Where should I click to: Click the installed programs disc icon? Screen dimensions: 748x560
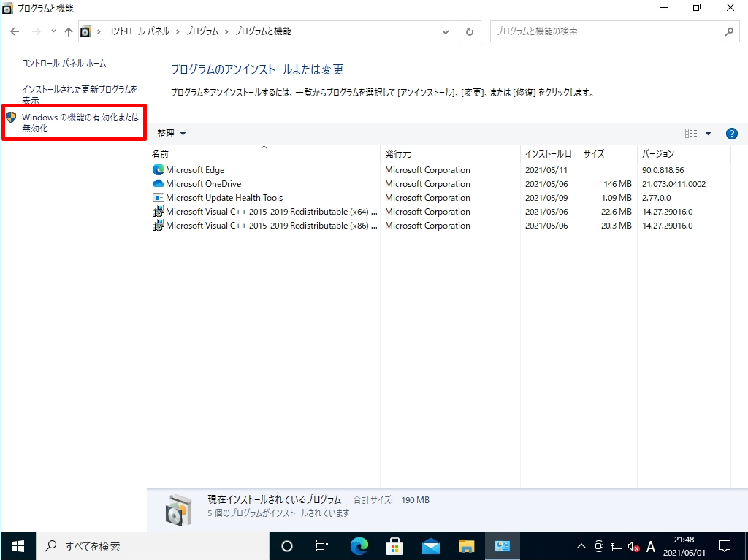click(179, 510)
